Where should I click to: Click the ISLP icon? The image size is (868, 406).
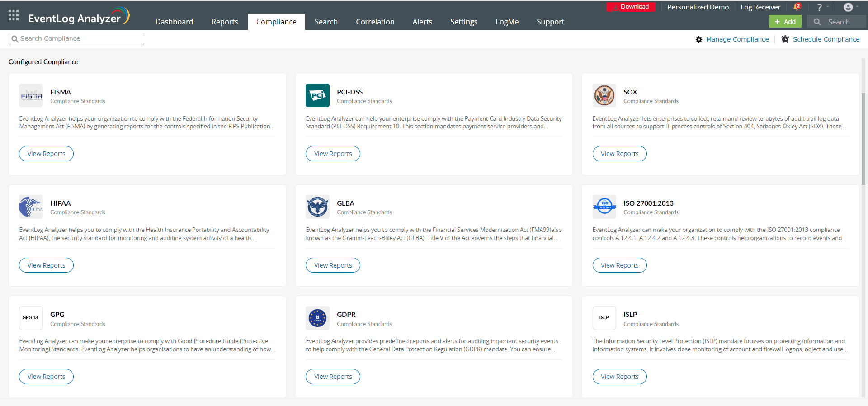tap(604, 318)
